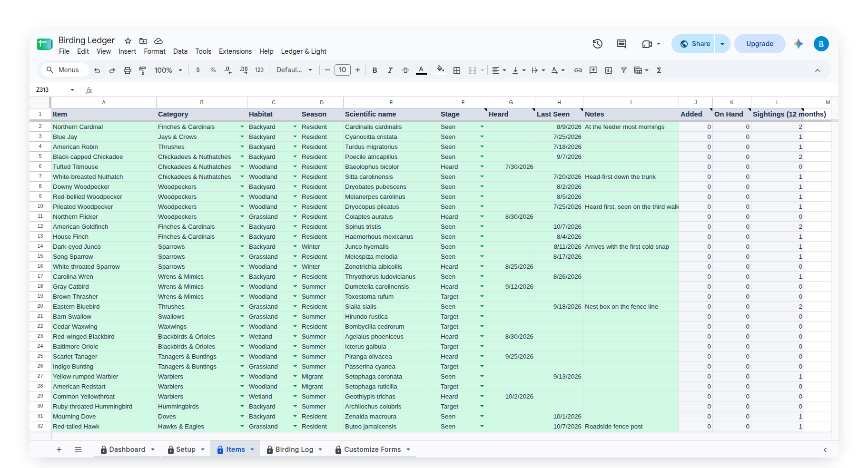Open the zoom 100% dropdown
868x468 pixels.
(168, 70)
